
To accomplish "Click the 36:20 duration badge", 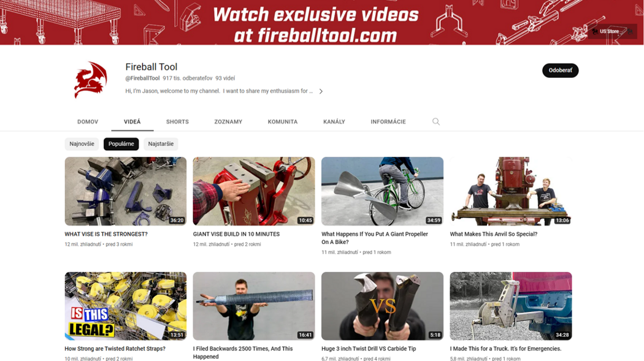I will coord(177,220).
